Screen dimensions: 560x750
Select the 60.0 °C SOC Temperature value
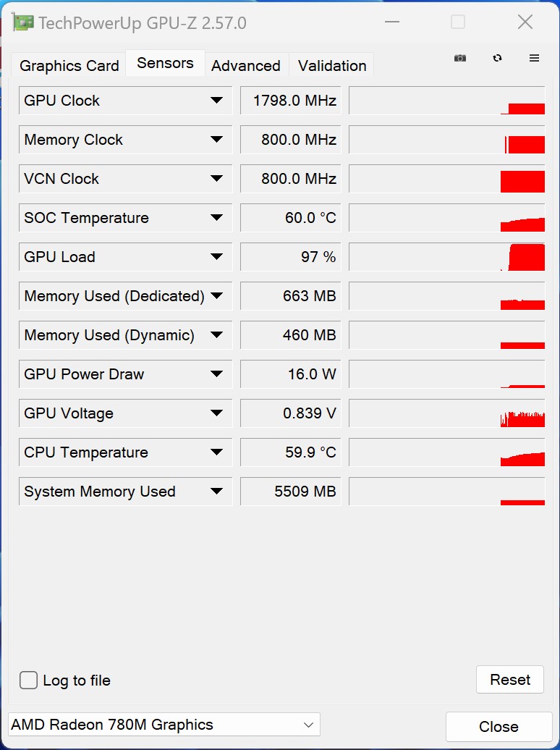click(291, 218)
